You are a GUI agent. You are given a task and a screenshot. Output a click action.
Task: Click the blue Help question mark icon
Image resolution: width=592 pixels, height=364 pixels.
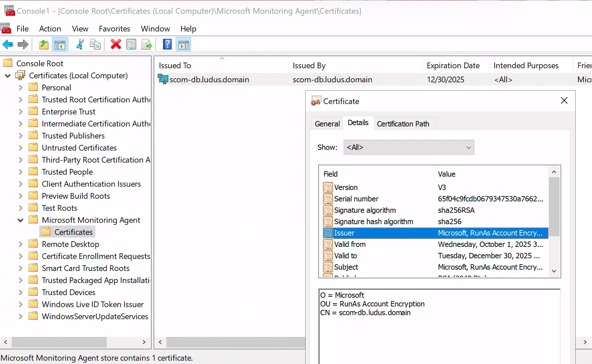click(x=167, y=44)
